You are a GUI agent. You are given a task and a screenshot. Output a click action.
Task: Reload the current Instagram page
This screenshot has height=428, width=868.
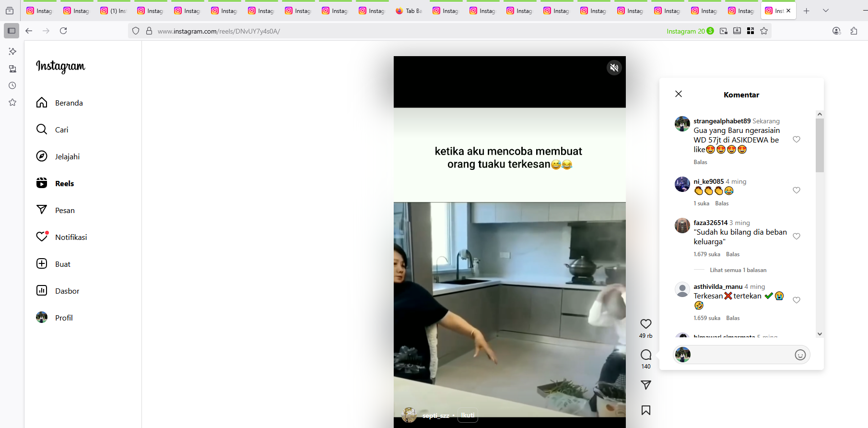click(63, 31)
